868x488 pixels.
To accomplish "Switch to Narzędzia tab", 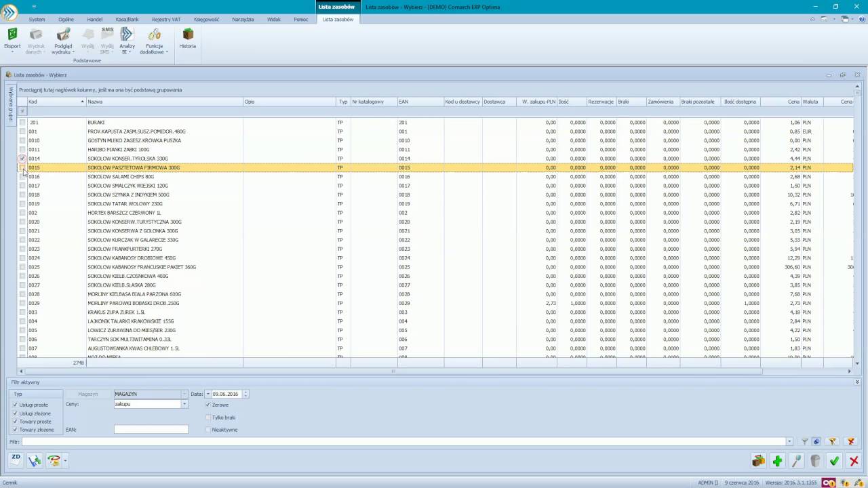I will coord(243,20).
